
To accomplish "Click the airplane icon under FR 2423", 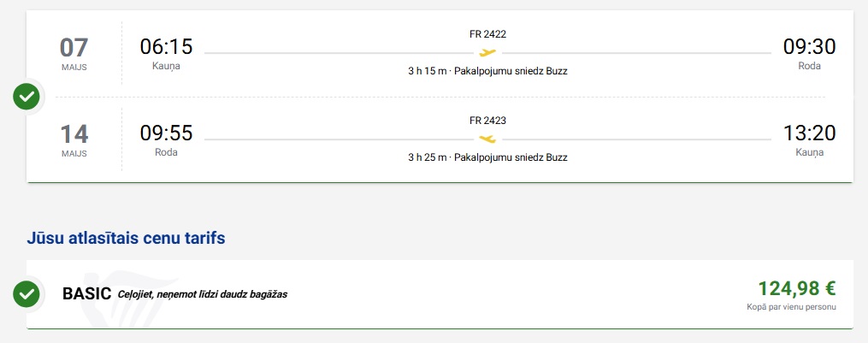I will pos(487,139).
